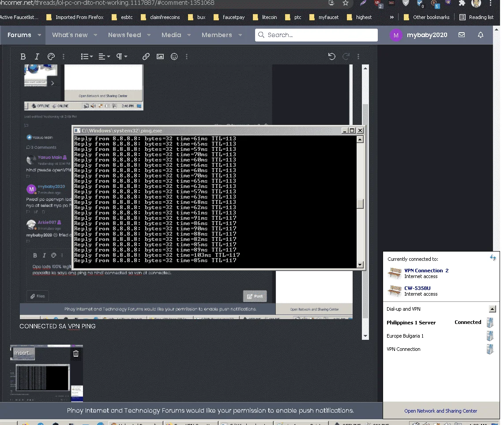Click Open Network and Sharing Center link

click(441, 411)
